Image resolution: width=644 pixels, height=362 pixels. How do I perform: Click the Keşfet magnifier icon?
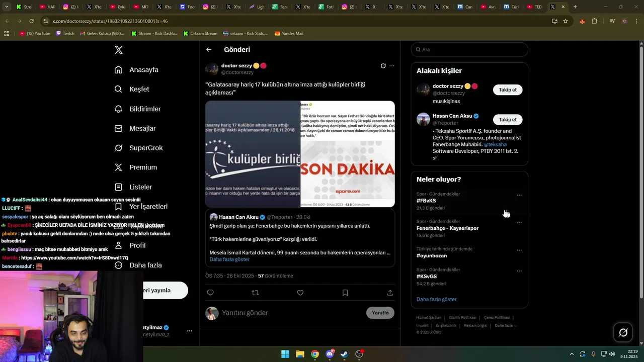119,89
